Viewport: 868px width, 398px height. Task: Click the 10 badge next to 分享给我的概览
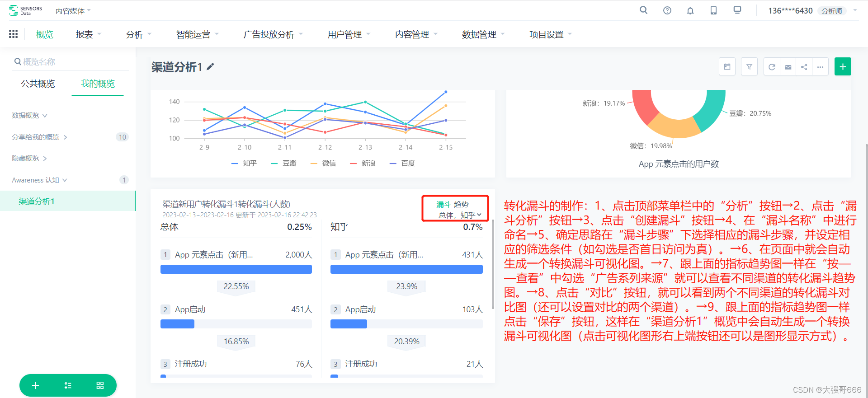[x=123, y=137]
